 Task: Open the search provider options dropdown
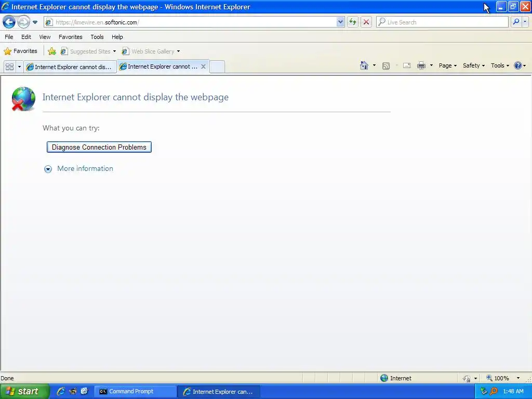tap(525, 22)
